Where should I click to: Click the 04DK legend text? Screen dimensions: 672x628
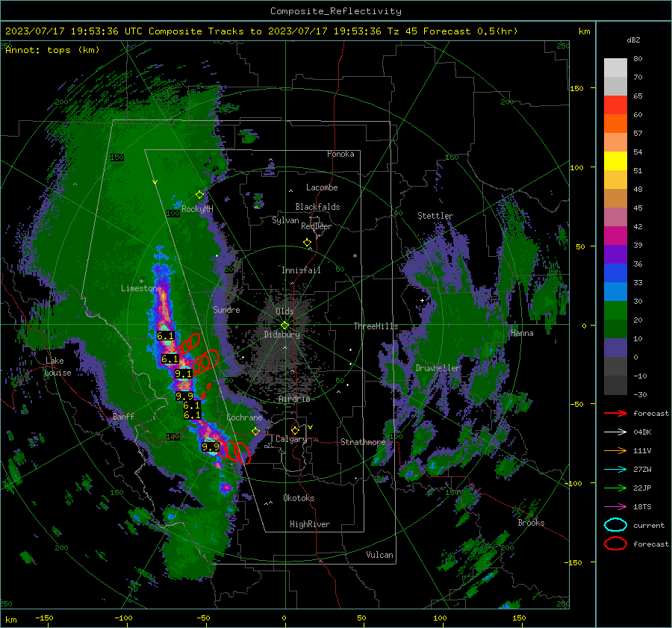[642, 432]
